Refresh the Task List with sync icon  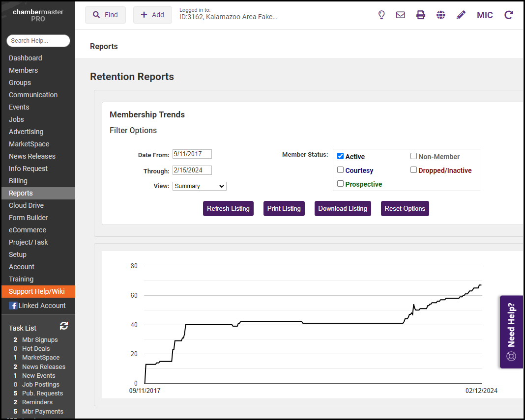(64, 326)
